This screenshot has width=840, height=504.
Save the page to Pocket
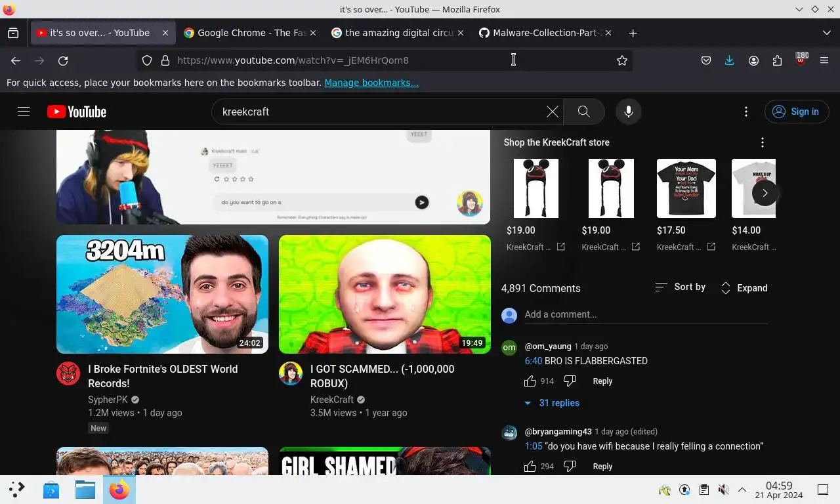coord(706,60)
